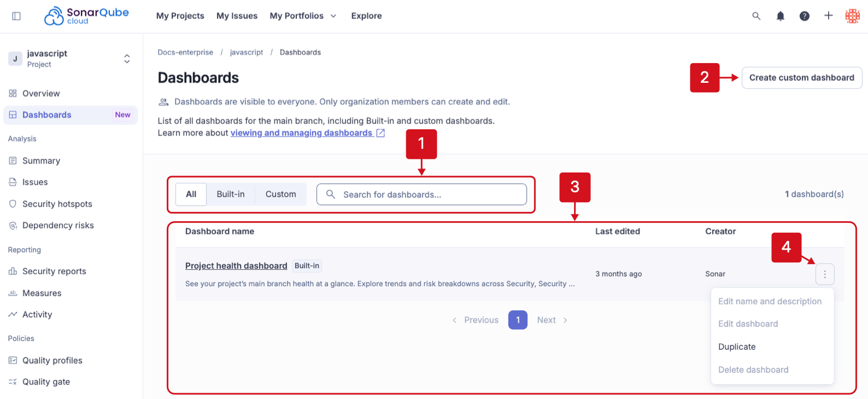This screenshot has height=399, width=868.
Task: Go to javascript breadcrumb link
Action: (x=247, y=52)
